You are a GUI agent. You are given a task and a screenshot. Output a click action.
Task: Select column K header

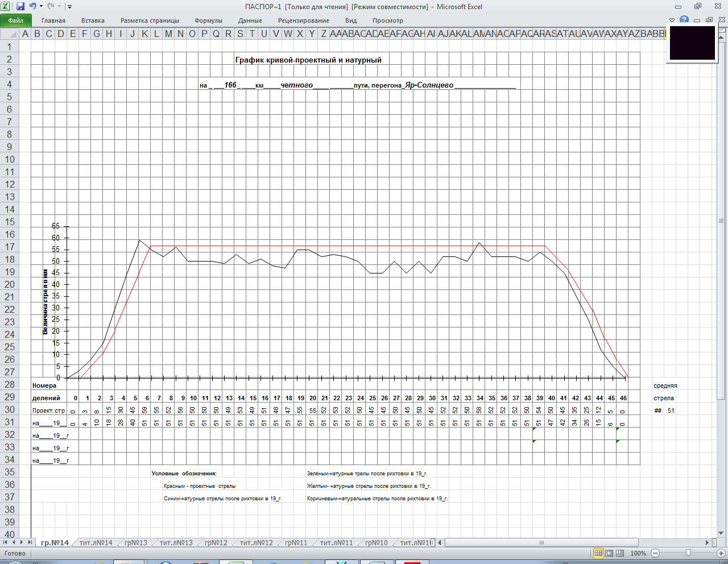point(144,34)
